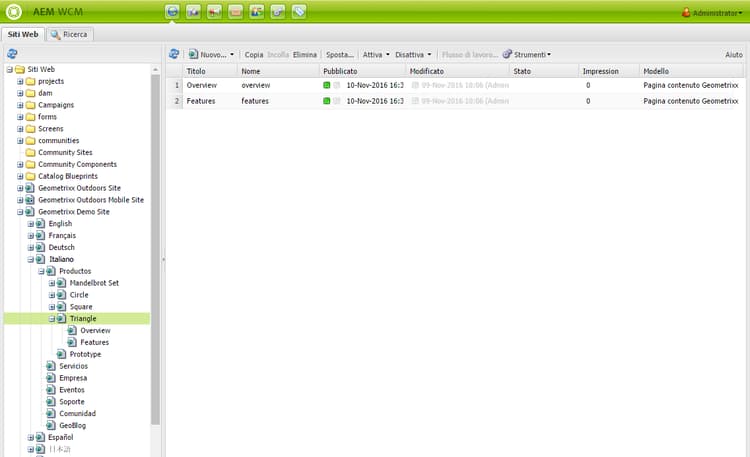Click the Elimina button
Viewport: 750px width, 457px height.
pos(305,55)
